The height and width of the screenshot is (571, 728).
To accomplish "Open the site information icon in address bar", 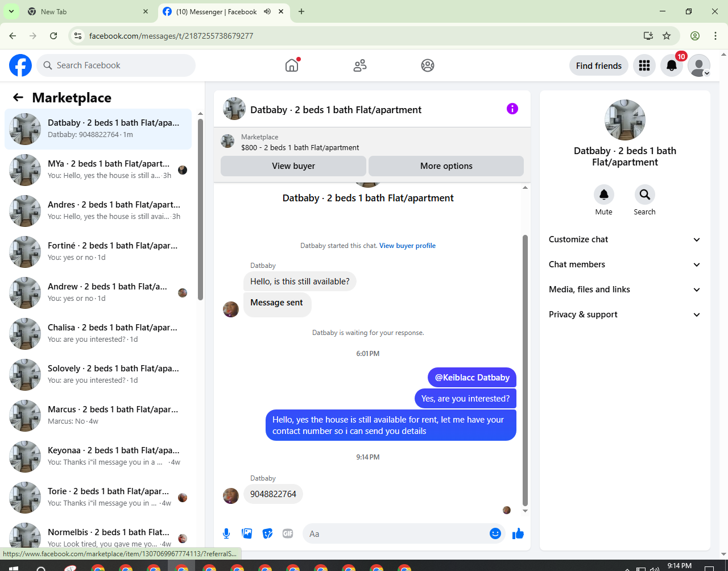I will point(78,36).
